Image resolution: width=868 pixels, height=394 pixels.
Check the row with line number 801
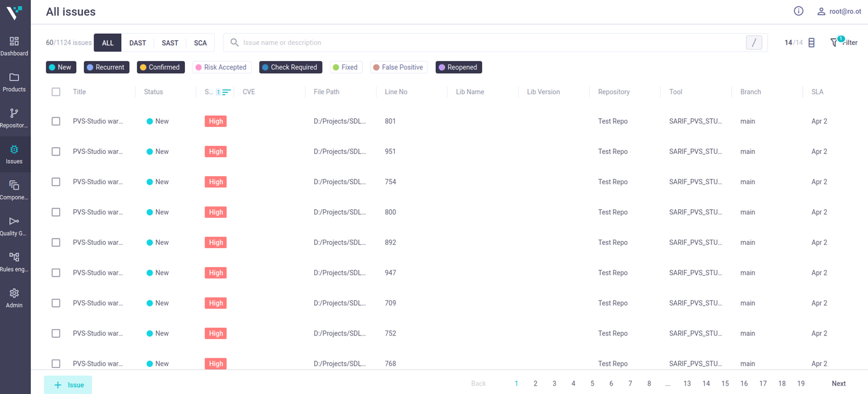coord(56,121)
